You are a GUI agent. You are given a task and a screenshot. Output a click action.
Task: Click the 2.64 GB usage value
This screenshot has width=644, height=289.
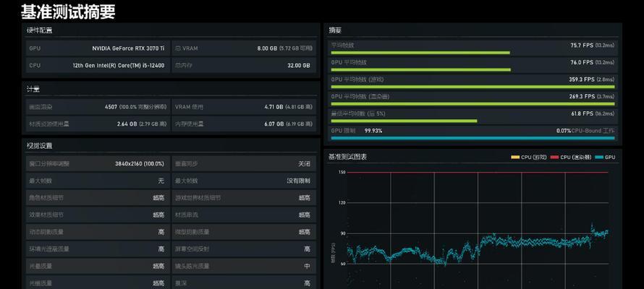(127, 124)
